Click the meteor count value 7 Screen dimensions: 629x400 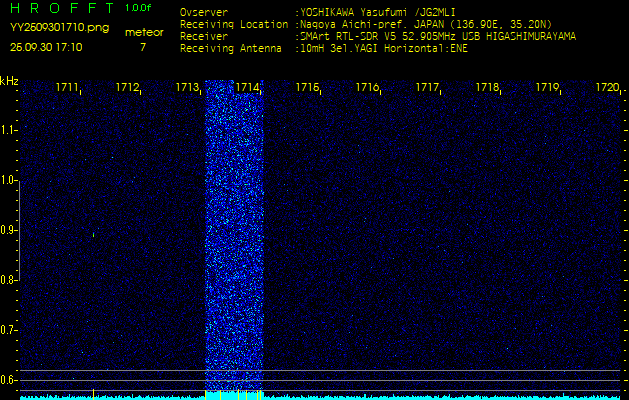[x=143, y=47]
